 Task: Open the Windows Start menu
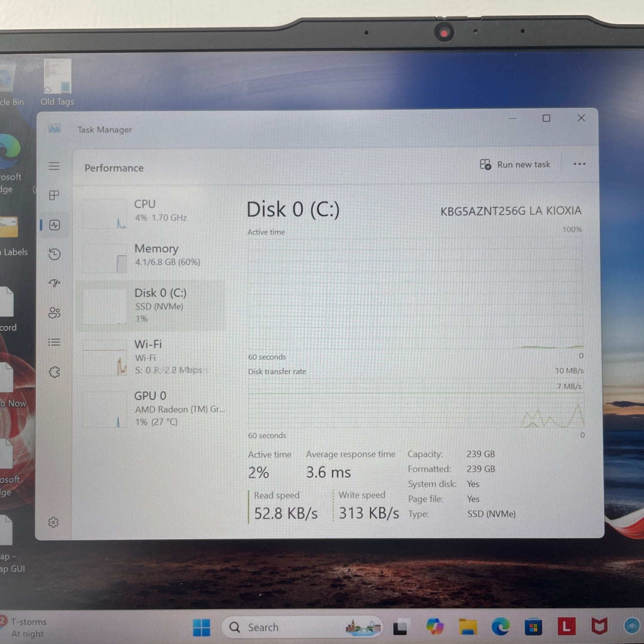(201, 627)
